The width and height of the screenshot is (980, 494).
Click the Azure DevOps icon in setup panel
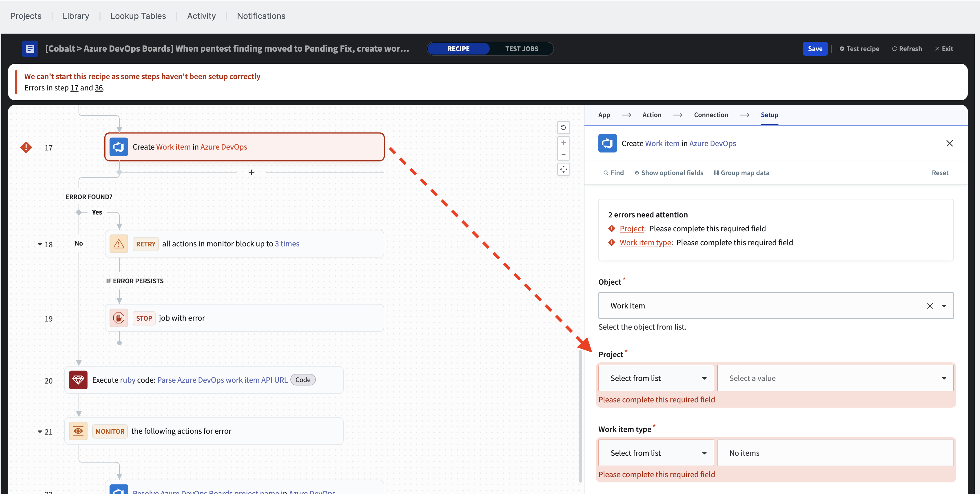[608, 144]
